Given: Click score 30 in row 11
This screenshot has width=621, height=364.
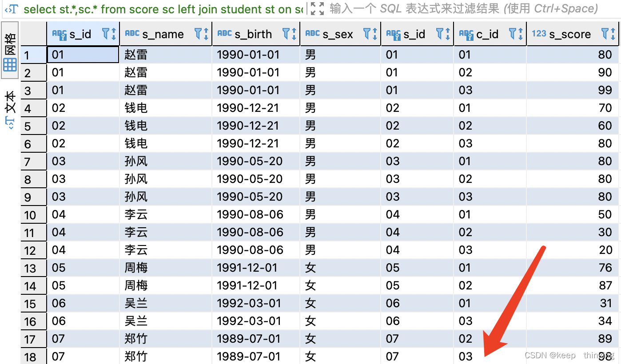Looking at the screenshot, I should point(573,232).
